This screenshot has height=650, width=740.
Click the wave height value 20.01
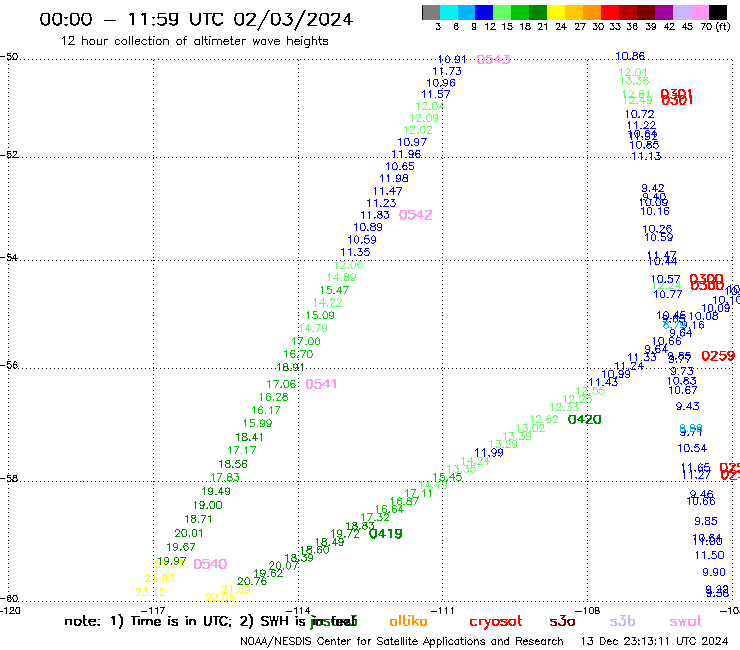tap(189, 533)
